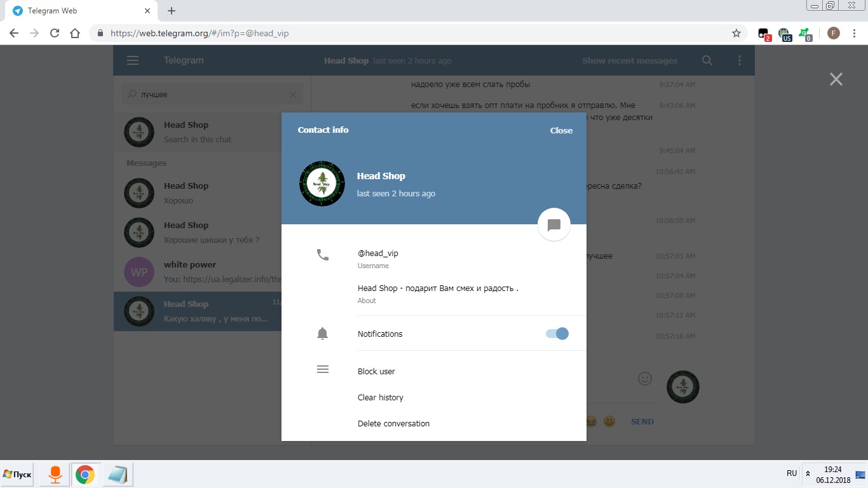Reload the page
The width and height of the screenshot is (868, 488).
pos(55,33)
